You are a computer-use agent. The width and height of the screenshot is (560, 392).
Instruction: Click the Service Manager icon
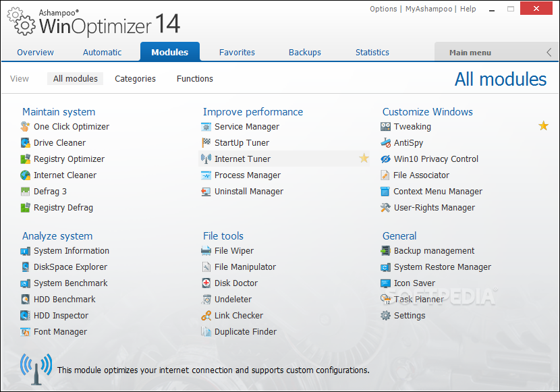pos(206,127)
